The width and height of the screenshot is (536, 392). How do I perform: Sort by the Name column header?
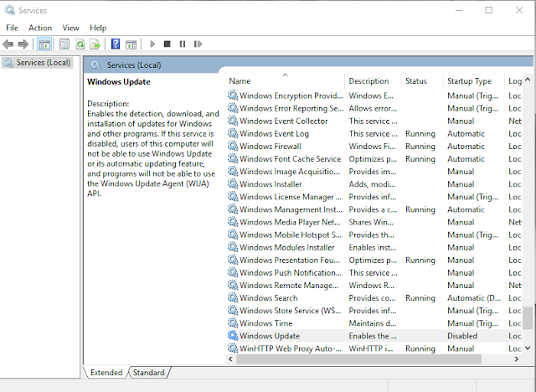(286, 81)
